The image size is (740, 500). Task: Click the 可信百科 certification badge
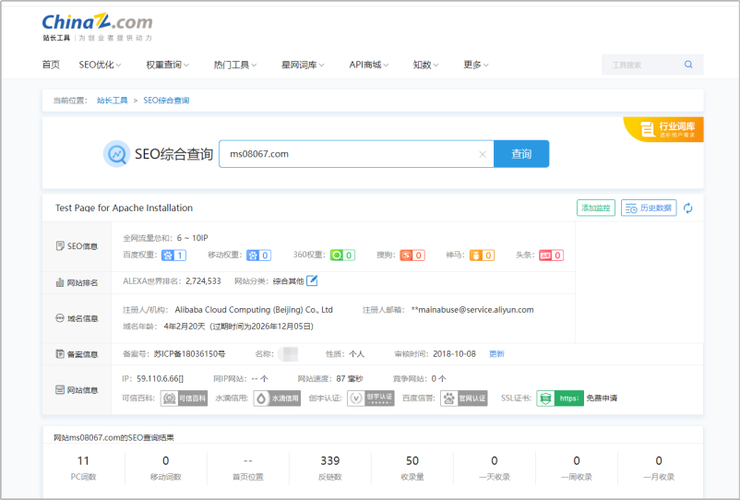pos(184,398)
